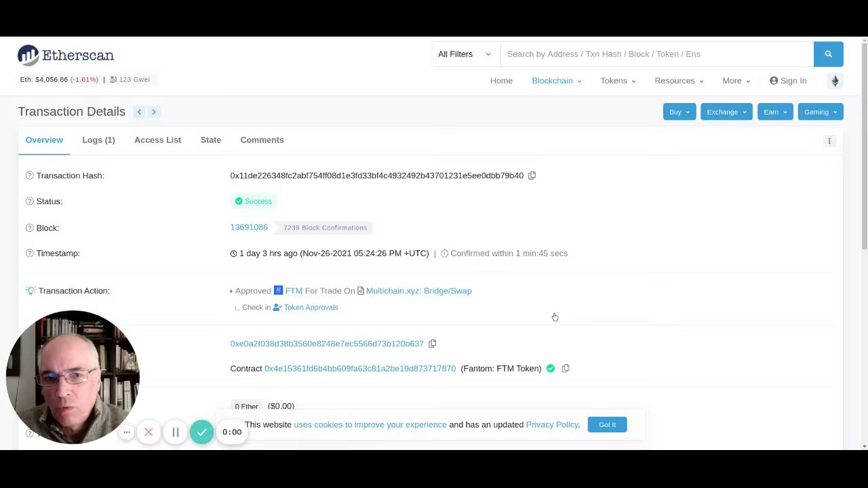
Task: Open the Privacy Policy link
Action: pos(552,425)
